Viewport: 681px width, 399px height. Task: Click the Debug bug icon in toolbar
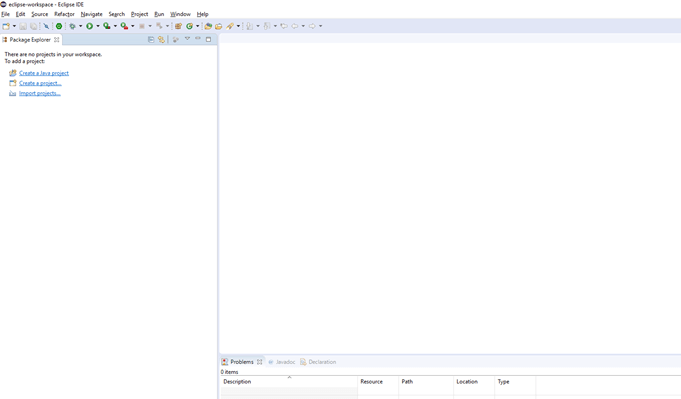(x=73, y=26)
